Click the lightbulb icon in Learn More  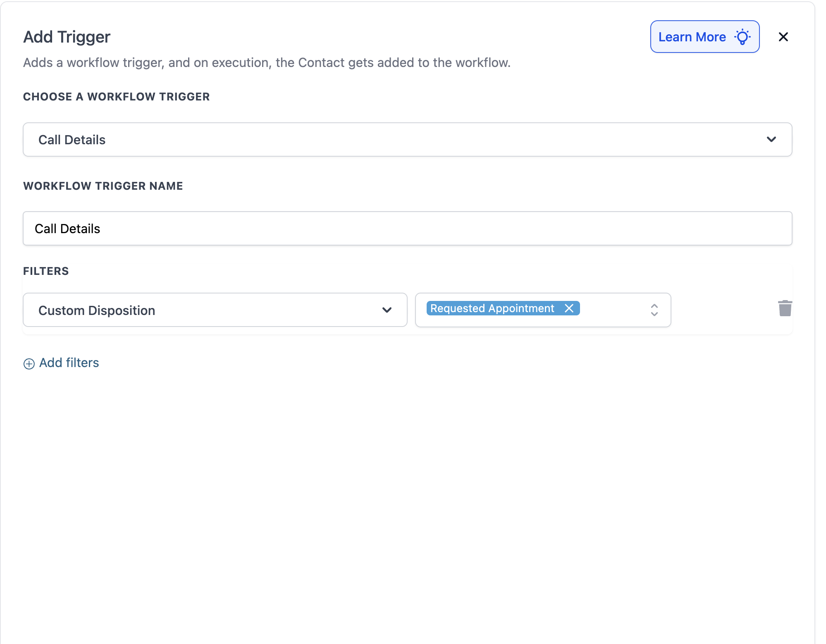[x=742, y=37]
